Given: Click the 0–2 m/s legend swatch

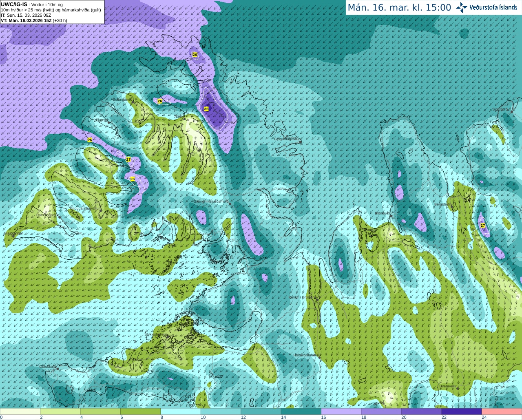Looking at the screenshot, I should pos(20,411).
